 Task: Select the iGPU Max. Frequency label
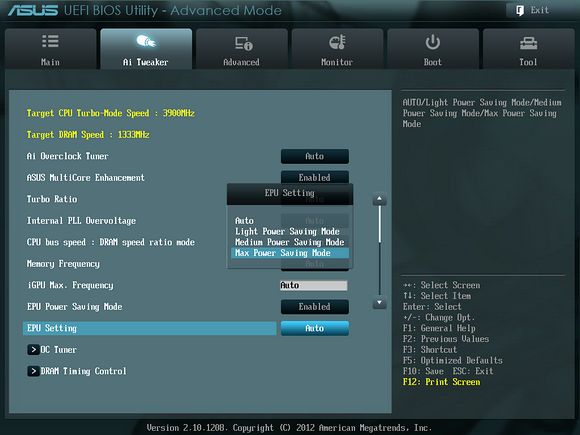[x=70, y=285]
